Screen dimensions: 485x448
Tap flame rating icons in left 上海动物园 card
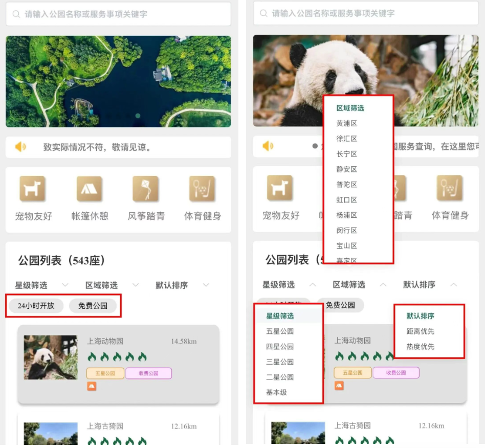(x=117, y=357)
